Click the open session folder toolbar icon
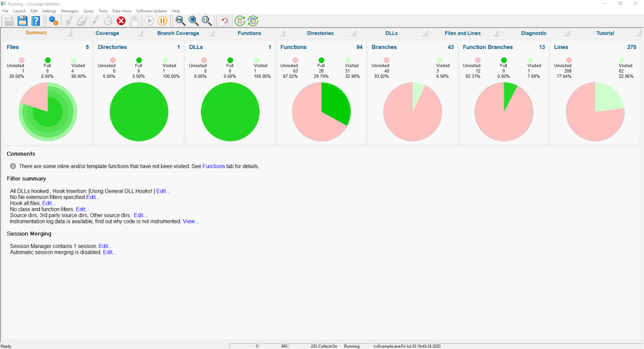The width and height of the screenshot is (644, 349). pos(10,21)
